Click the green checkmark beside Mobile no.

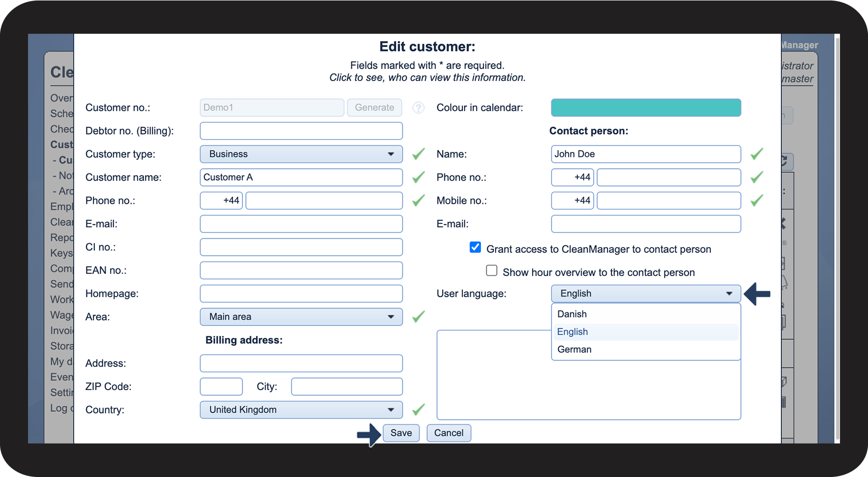pyautogui.click(x=756, y=200)
